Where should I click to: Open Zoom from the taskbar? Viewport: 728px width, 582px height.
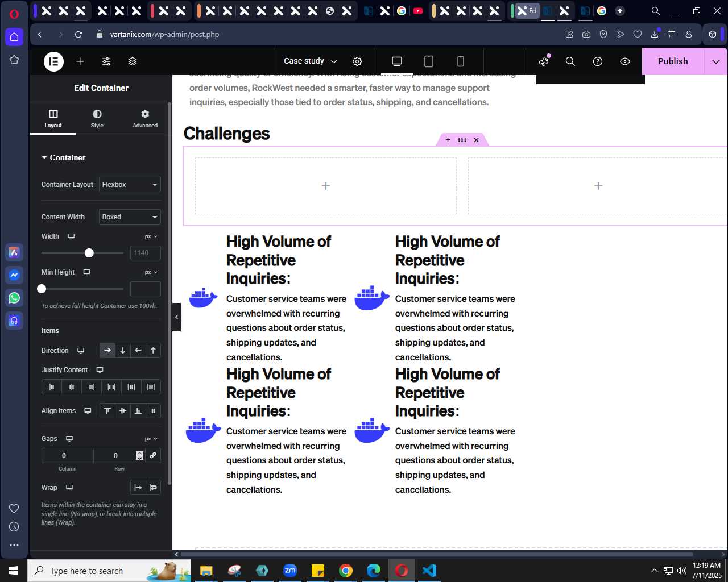click(x=290, y=571)
